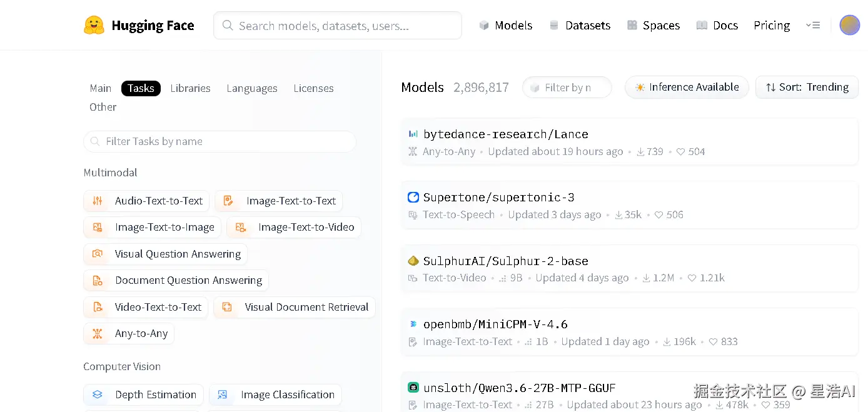Viewport: 868px width, 412px height.
Task: Open the Supertone/supertonic-3 model
Action: point(630,205)
